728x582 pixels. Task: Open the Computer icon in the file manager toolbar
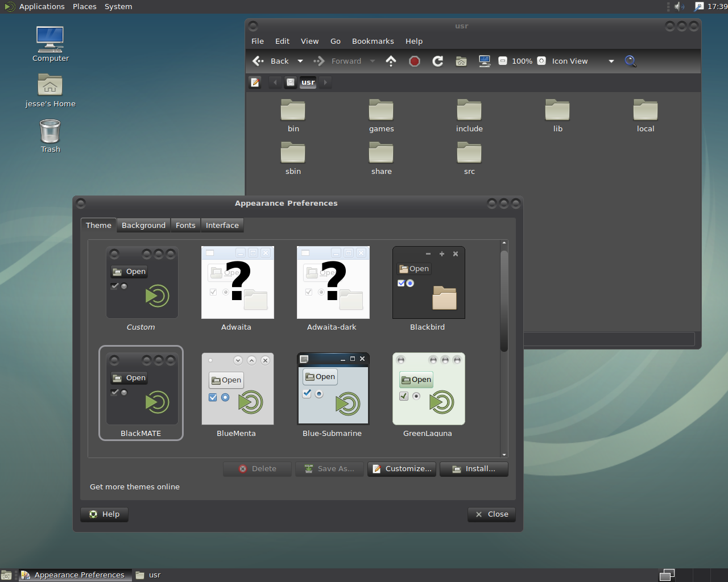point(485,61)
